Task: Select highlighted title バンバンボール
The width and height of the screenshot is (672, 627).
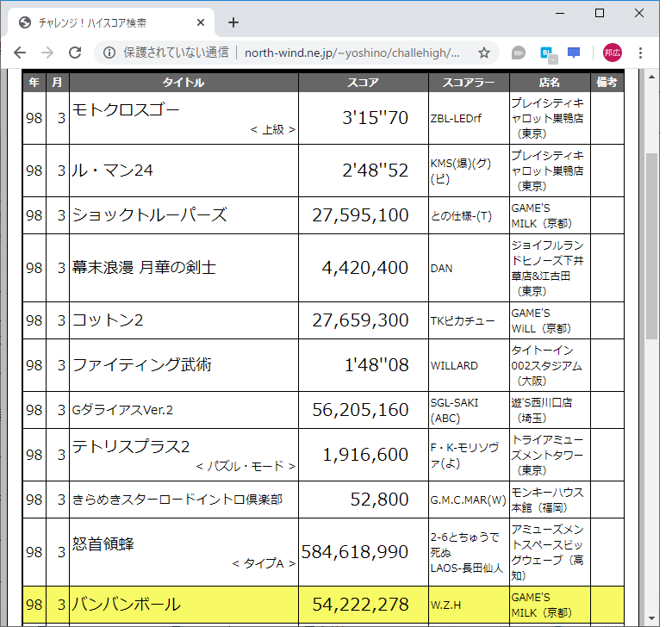Action: [x=127, y=605]
